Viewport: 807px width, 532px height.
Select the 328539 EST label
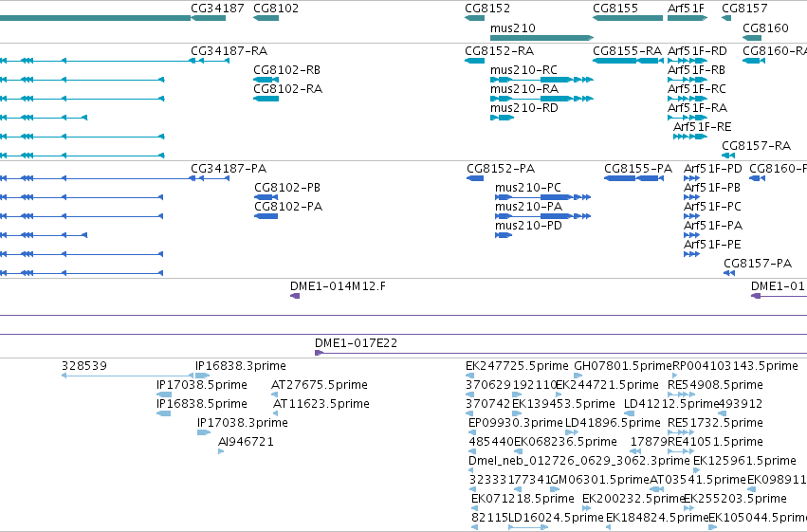click(x=84, y=366)
